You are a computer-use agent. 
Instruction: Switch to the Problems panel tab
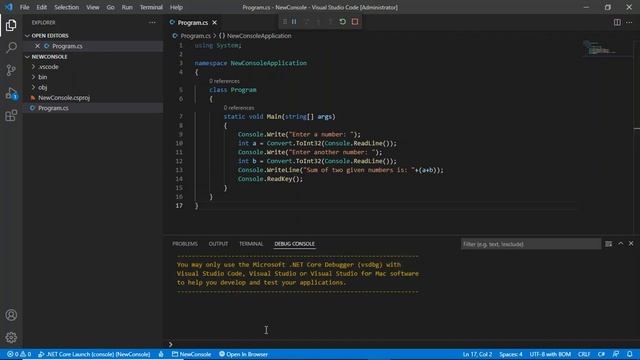[x=185, y=244]
